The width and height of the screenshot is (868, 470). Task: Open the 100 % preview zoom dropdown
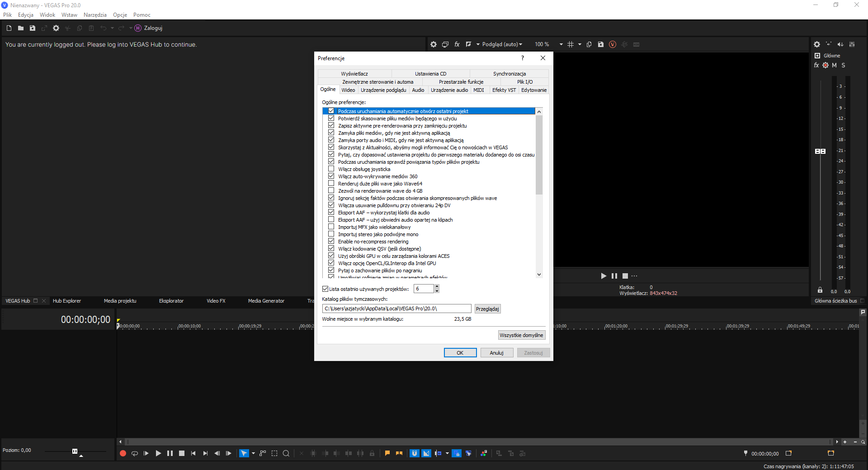tap(561, 44)
